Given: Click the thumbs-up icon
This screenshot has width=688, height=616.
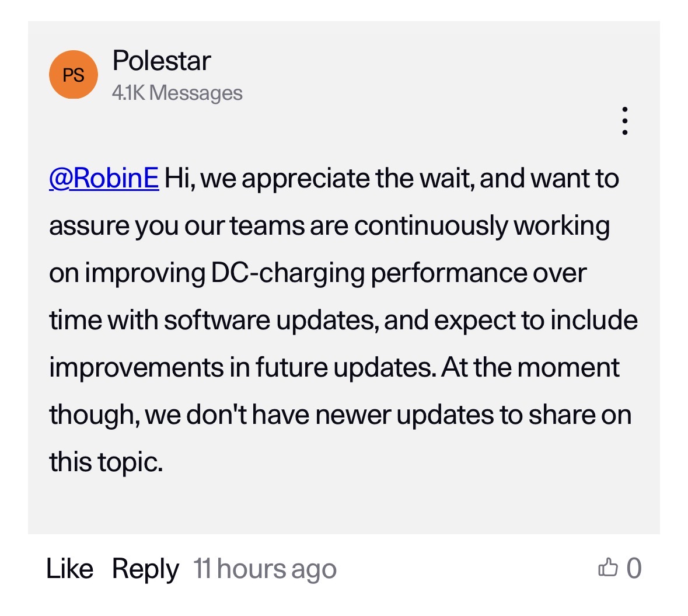Looking at the screenshot, I should [607, 568].
